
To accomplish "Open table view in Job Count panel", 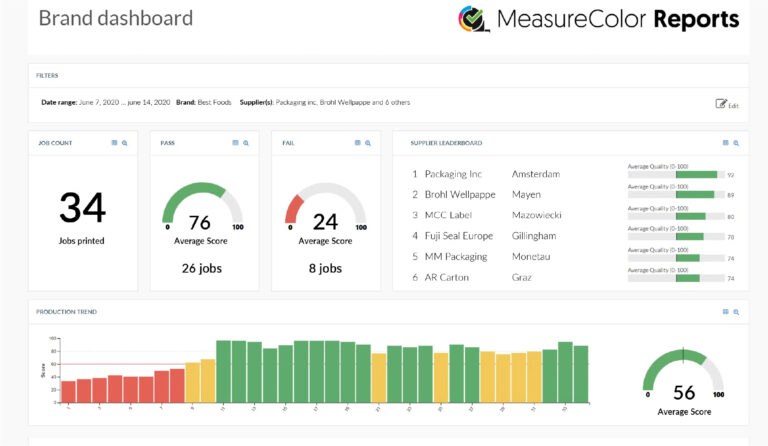I will 114,143.
